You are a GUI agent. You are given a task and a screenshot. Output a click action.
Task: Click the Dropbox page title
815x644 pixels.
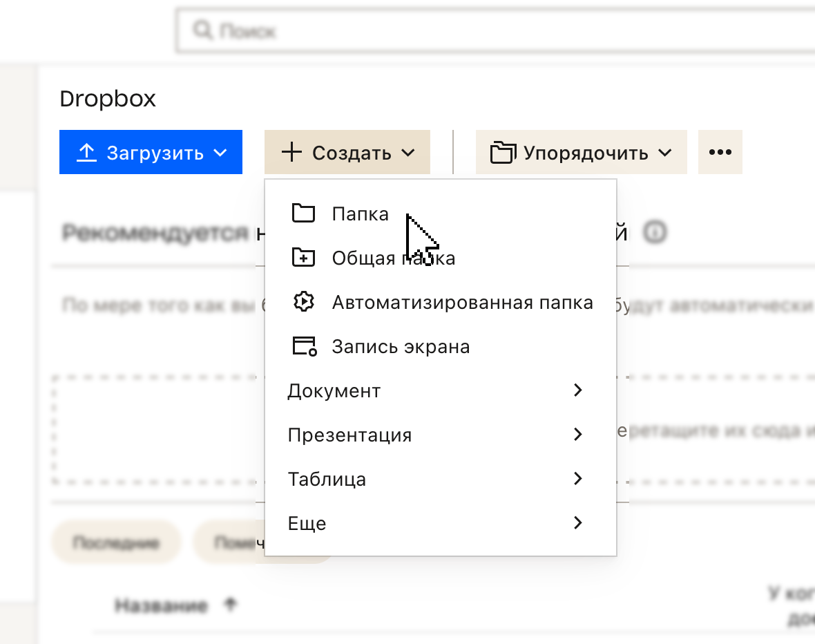pos(108,99)
